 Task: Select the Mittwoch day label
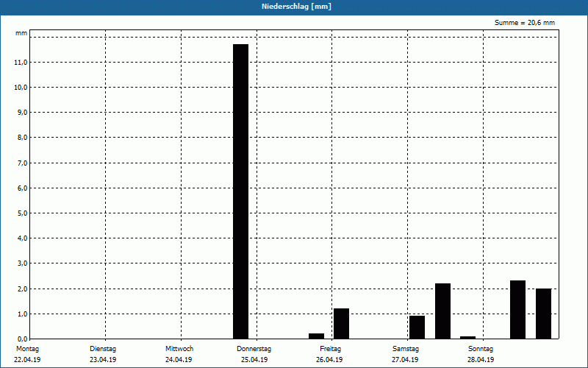pyautogui.click(x=179, y=349)
